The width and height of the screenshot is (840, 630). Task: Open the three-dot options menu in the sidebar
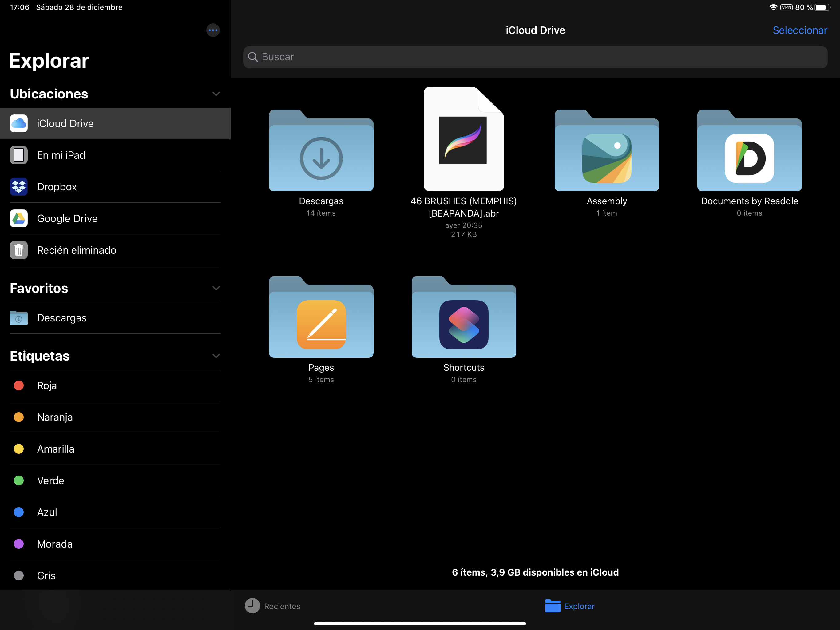pos(213,30)
